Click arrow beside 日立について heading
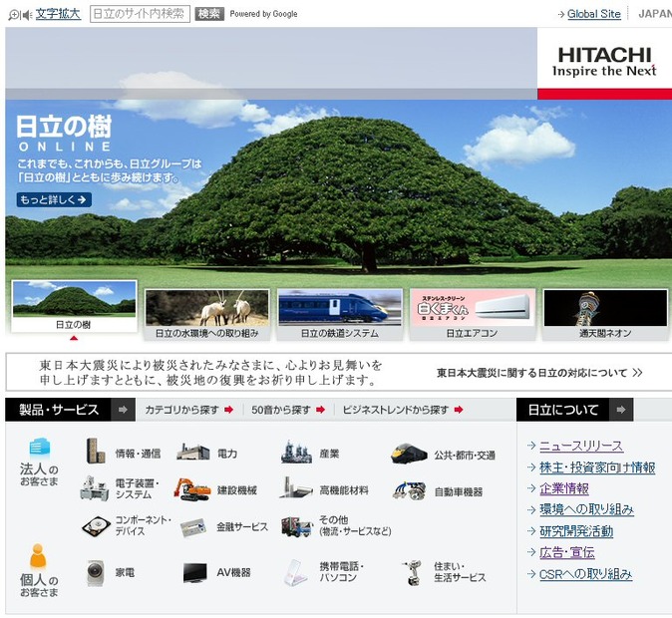 (620, 410)
